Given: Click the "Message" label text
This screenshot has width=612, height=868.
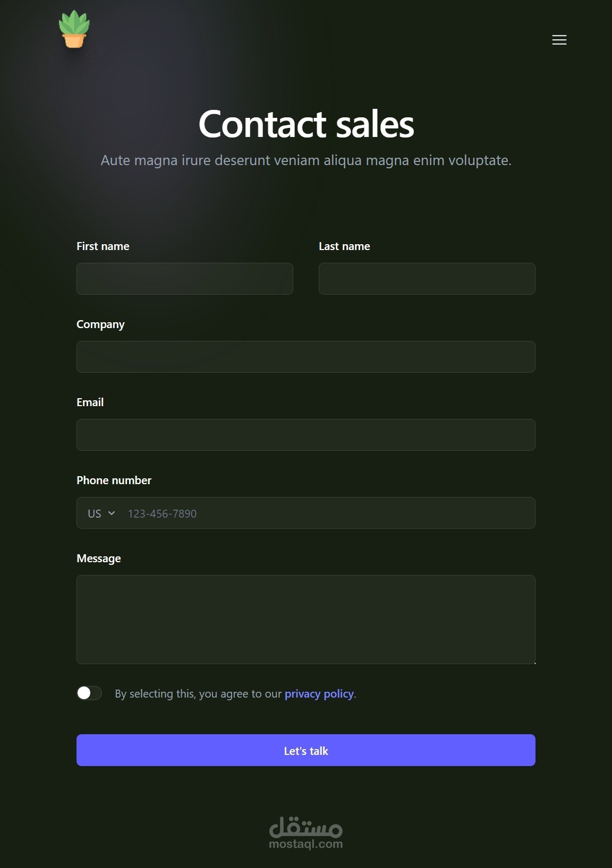Looking at the screenshot, I should [x=99, y=558].
